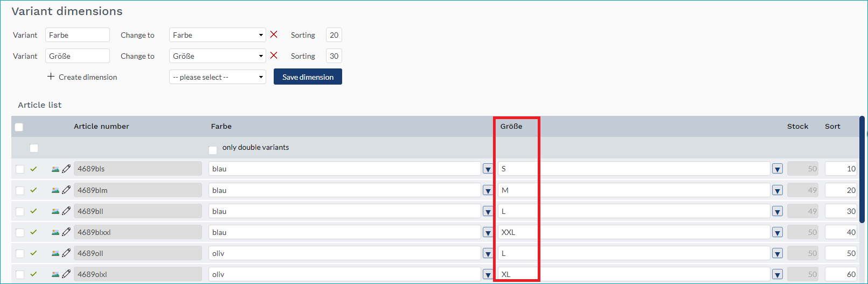868x284 pixels.
Task: Delete the Größe variant dimension red X
Action: (274, 56)
